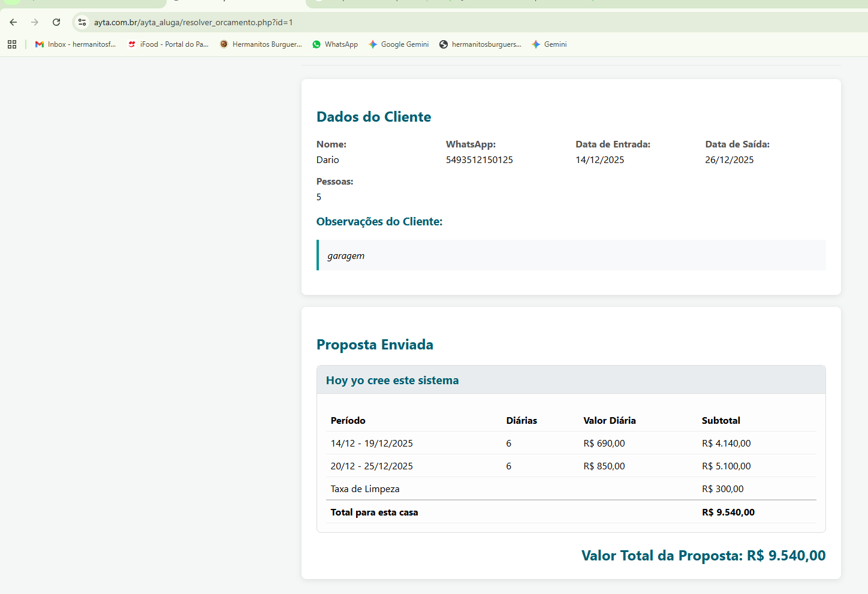
Task: Open iFood Portal bookmark
Action: point(168,44)
